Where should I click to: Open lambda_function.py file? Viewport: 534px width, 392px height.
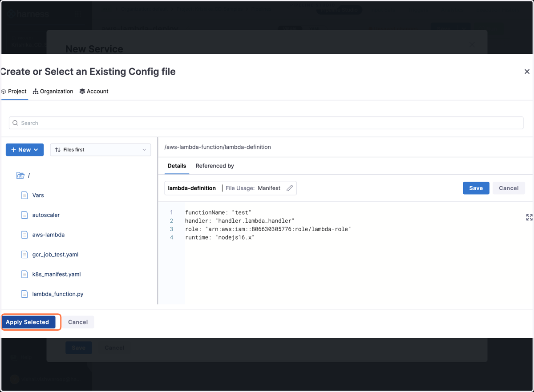pyautogui.click(x=58, y=294)
